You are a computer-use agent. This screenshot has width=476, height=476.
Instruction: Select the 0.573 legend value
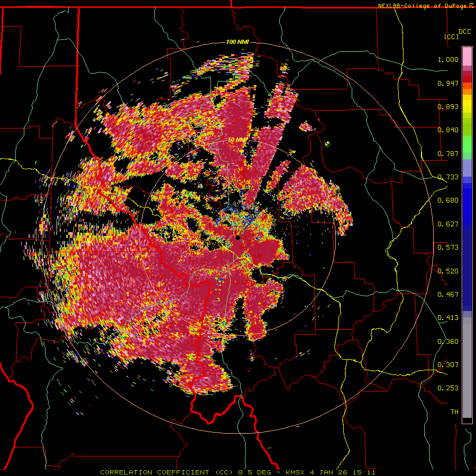point(448,248)
